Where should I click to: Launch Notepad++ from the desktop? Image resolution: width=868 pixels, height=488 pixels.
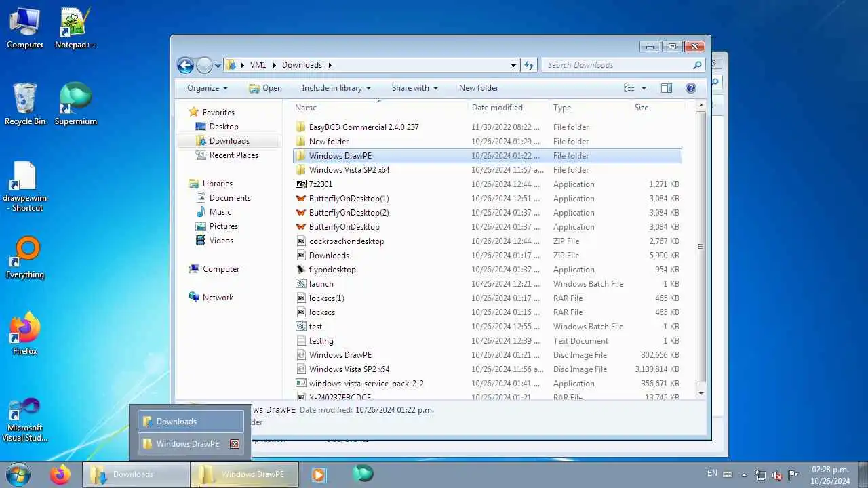tap(75, 28)
